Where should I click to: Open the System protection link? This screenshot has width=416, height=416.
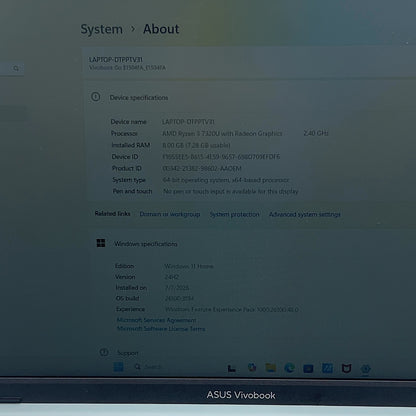(x=234, y=214)
